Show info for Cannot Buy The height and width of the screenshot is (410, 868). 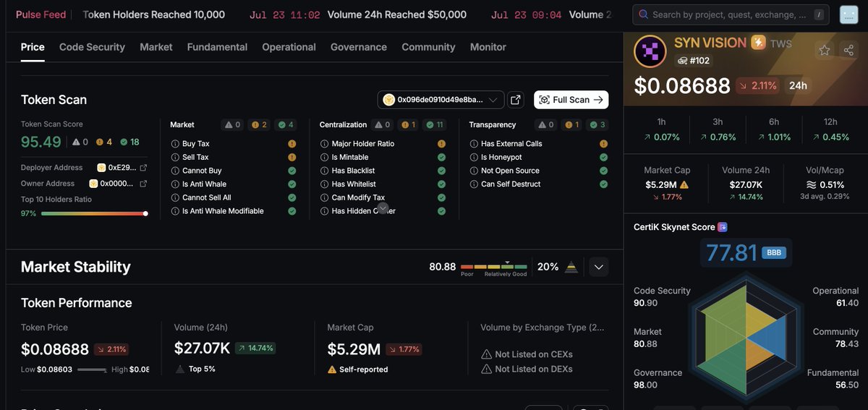coord(175,171)
